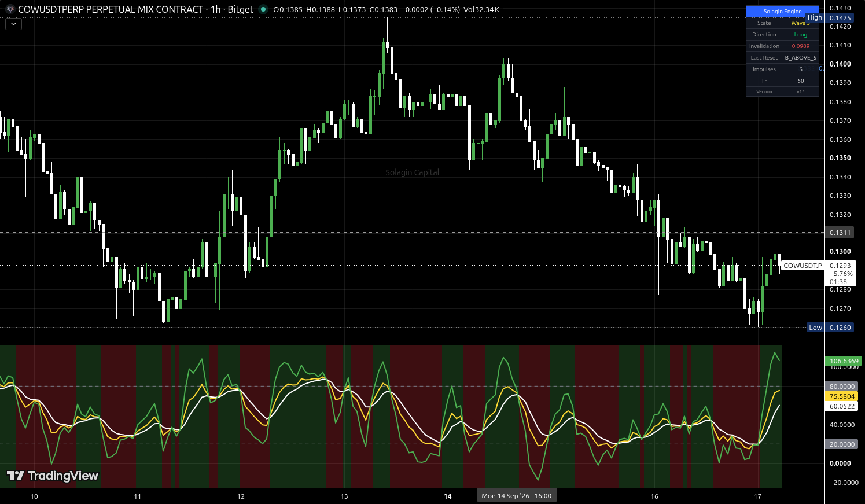Click the v15 version value
The width and height of the screenshot is (865, 504).
tap(800, 92)
